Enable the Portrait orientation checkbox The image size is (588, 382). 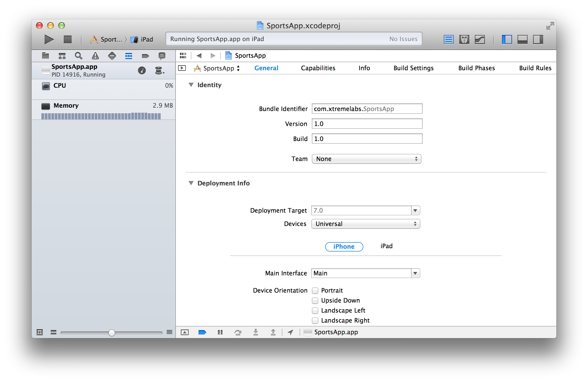pos(315,291)
